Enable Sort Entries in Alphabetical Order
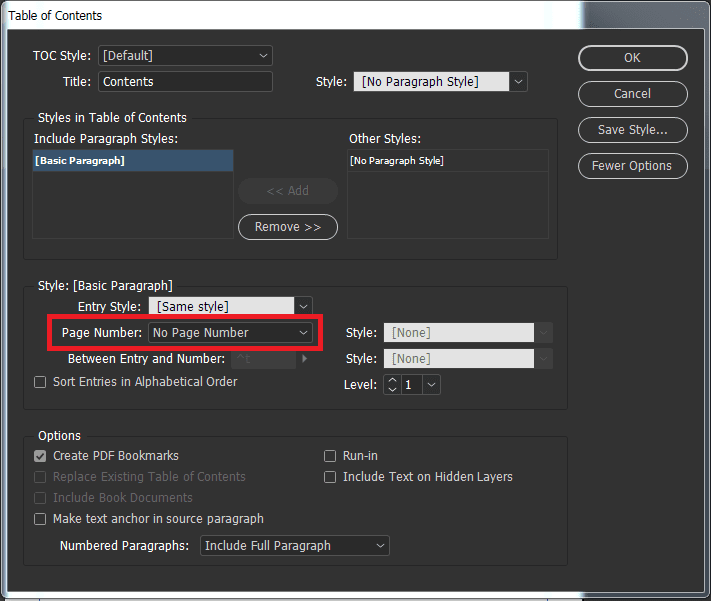Viewport: 711px width, 601px height. [x=40, y=382]
